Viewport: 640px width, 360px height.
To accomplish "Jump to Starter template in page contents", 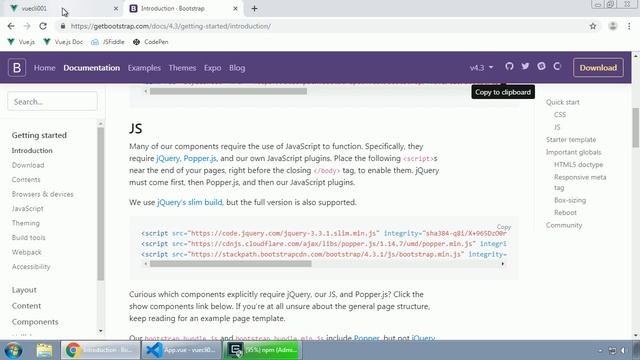I will [x=571, y=140].
